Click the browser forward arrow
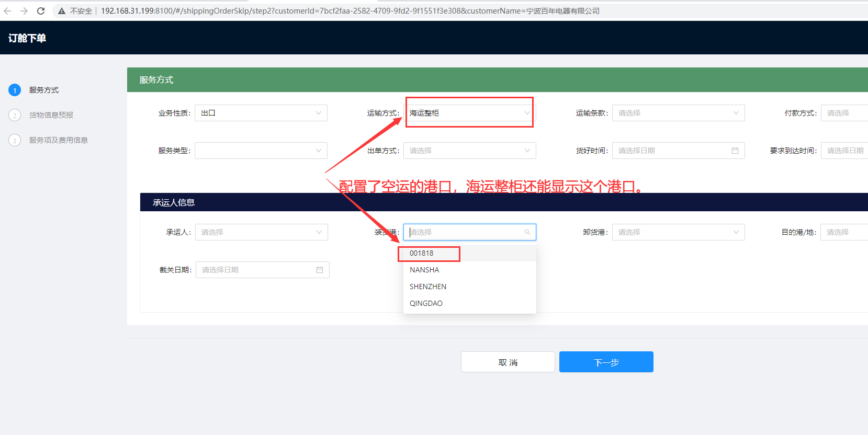 point(24,11)
